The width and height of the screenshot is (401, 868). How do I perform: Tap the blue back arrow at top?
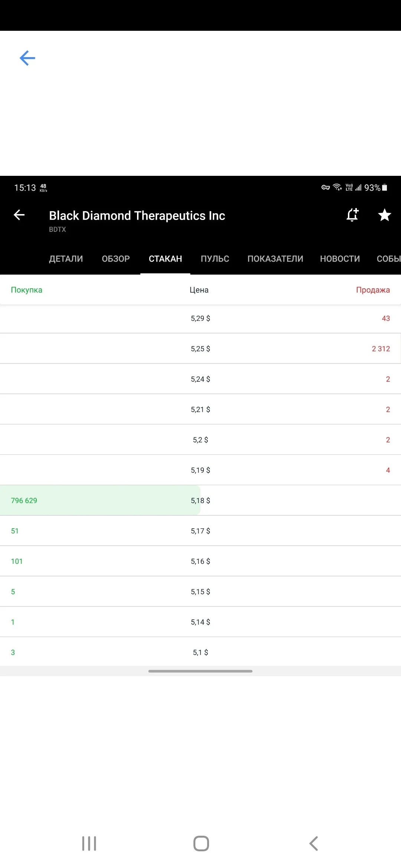coord(27,58)
